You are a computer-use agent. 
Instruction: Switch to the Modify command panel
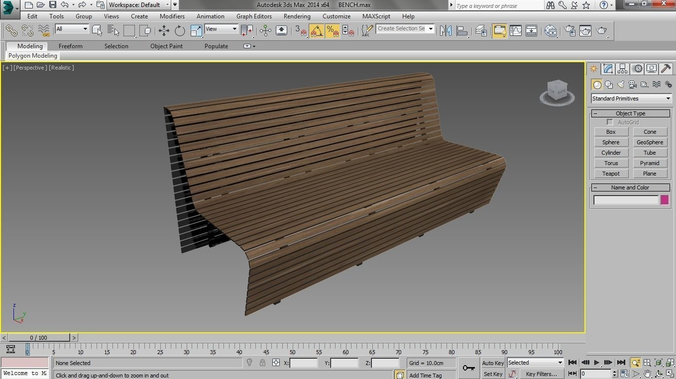point(608,69)
